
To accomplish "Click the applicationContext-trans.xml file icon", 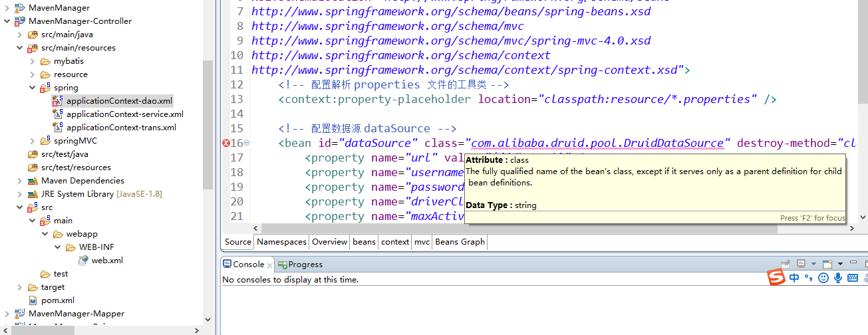I will coord(58,128).
